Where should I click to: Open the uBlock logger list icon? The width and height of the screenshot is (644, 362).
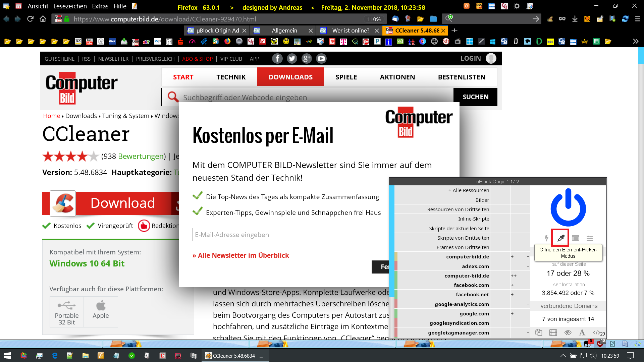pyautogui.click(x=575, y=238)
